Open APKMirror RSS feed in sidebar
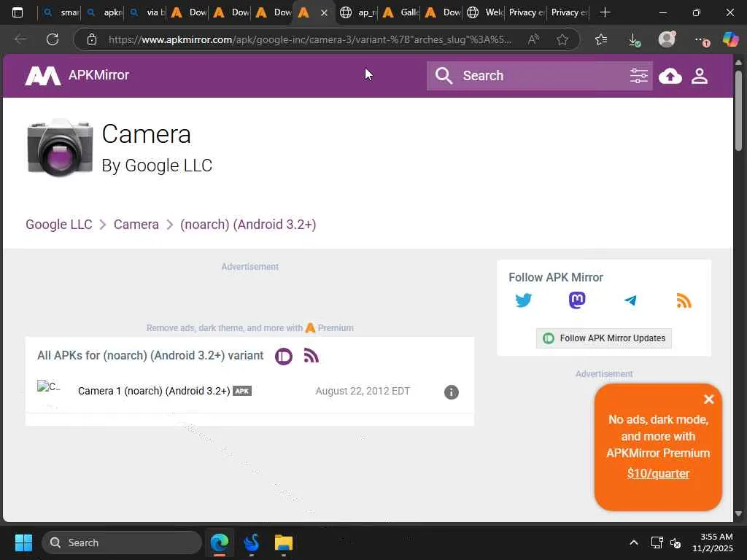The image size is (747, 560). [684, 300]
